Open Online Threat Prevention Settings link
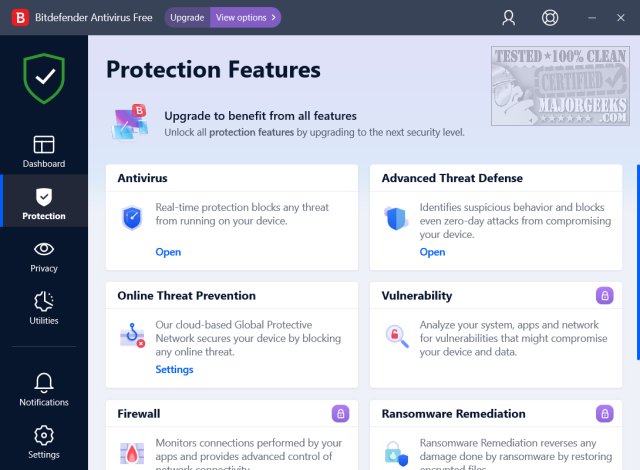 click(174, 369)
